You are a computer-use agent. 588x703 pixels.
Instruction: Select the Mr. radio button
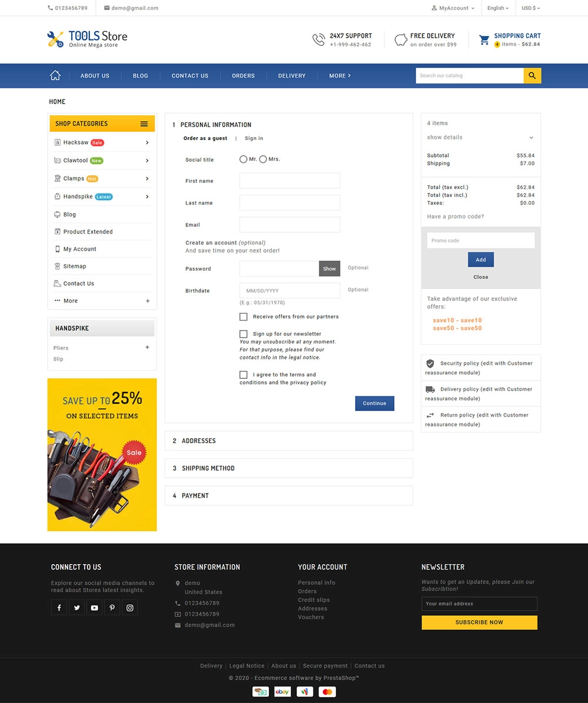coord(243,159)
